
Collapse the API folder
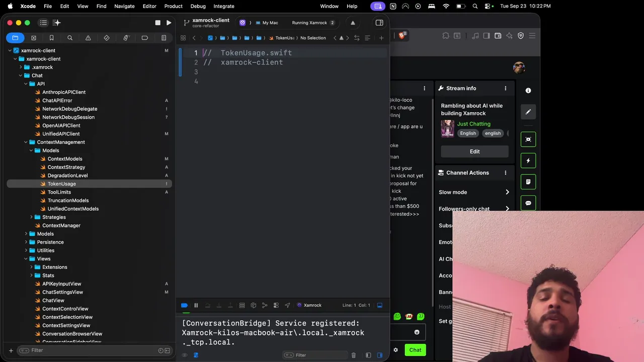(26, 84)
